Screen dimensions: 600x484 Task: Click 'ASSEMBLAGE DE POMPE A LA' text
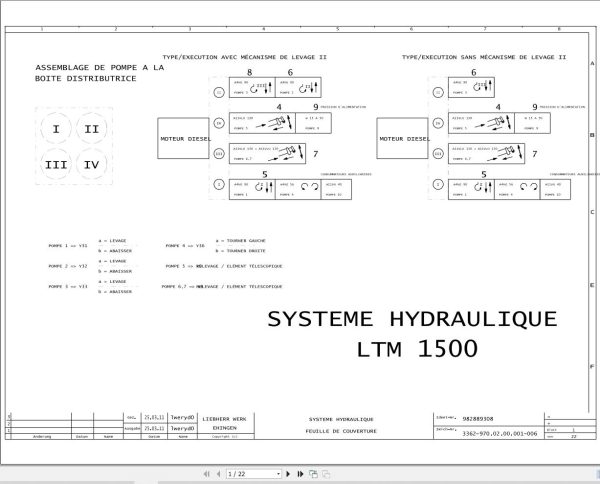click(x=99, y=68)
